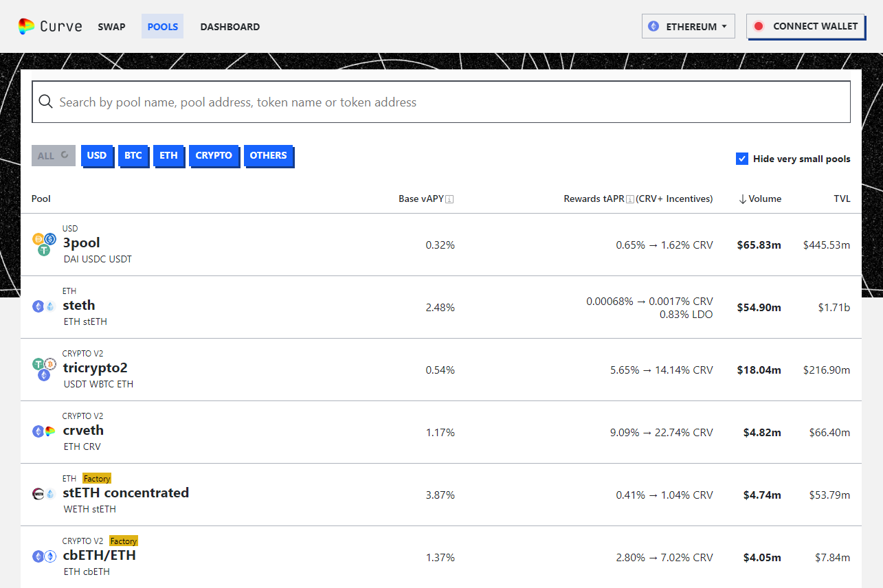Sort pools by TVL column header
Viewport: 883px width, 588px height.
842,199
